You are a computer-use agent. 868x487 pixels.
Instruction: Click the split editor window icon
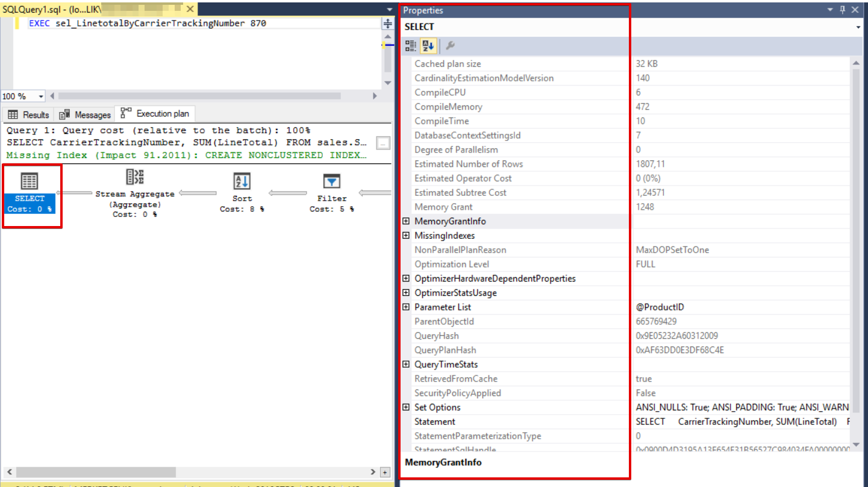coord(388,24)
